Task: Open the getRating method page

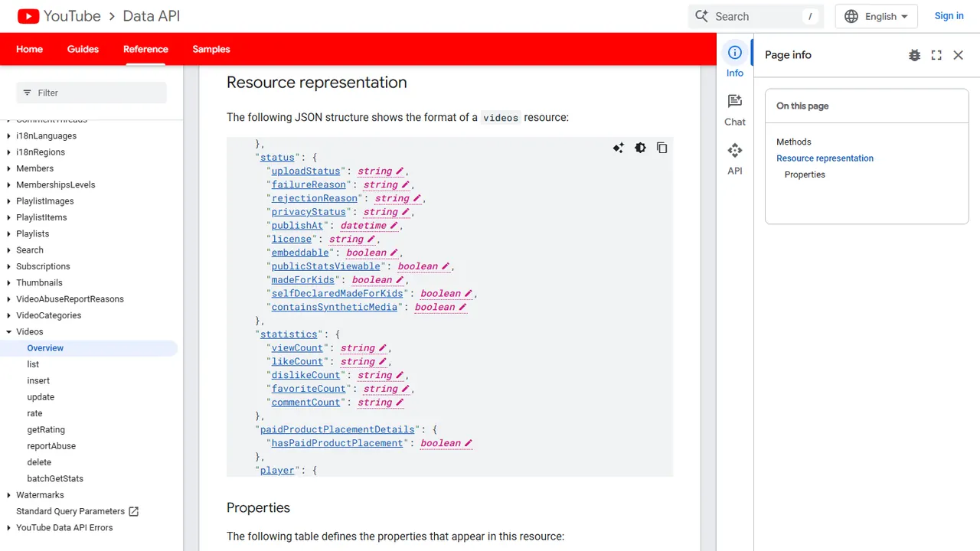Action: click(x=46, y=430)
